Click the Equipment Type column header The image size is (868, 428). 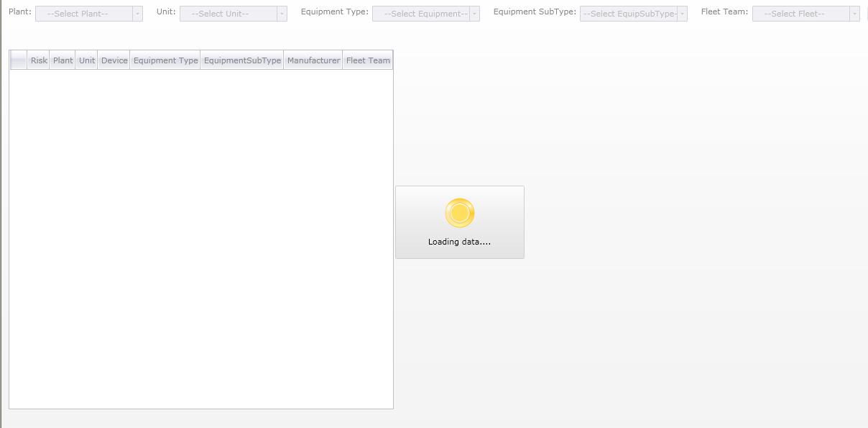[x=165, y=60]
